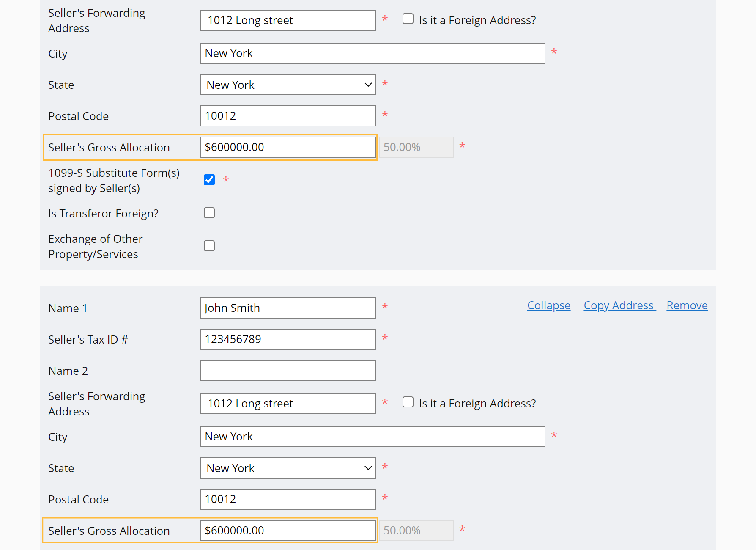The width and height of the screenshot is (756, 550).
Task: Focus the empty Name 2 field
Action: 288,371
